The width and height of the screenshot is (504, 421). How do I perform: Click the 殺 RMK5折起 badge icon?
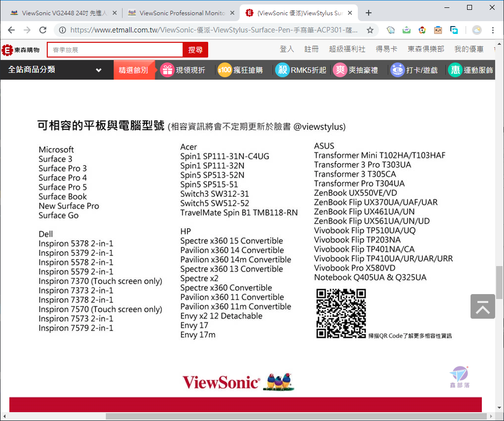coord(282,70)
